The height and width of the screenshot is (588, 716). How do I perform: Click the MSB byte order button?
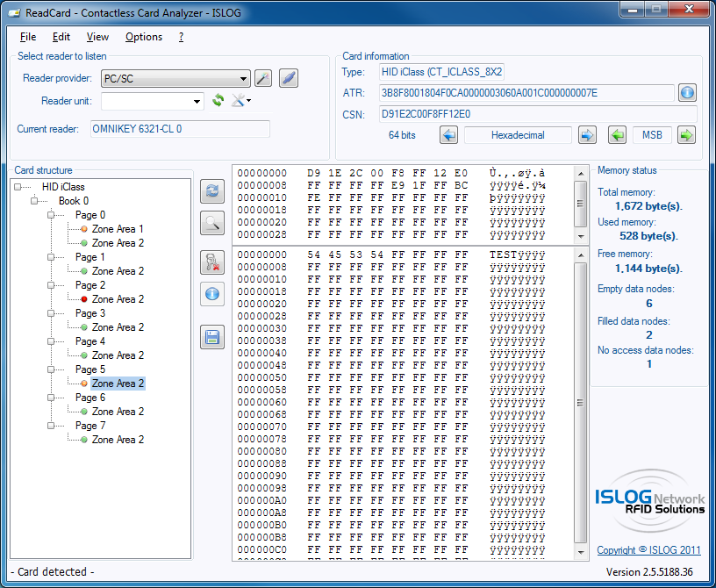(652, 135)
